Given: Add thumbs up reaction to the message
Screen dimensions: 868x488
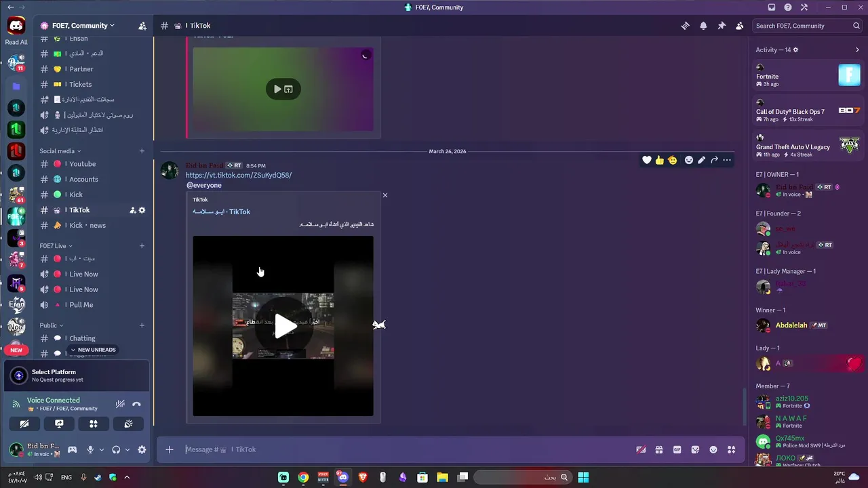Looking at the screenshot, I should pos(660,160).
